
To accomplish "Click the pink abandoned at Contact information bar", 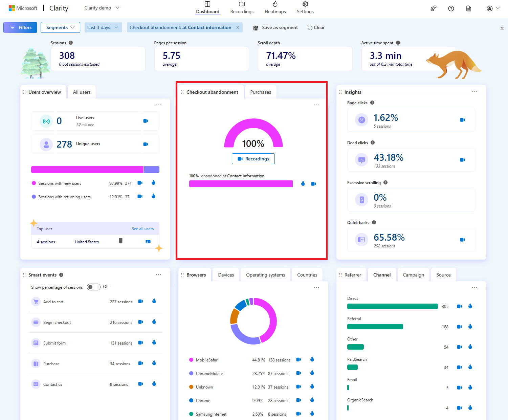I will coord(241,184).
